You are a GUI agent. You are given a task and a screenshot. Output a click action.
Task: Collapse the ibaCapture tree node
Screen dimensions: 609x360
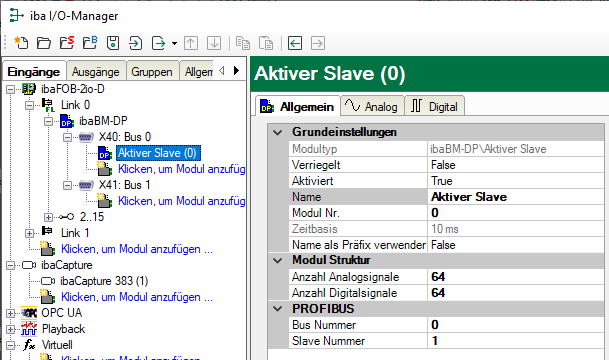pos(10,266)
